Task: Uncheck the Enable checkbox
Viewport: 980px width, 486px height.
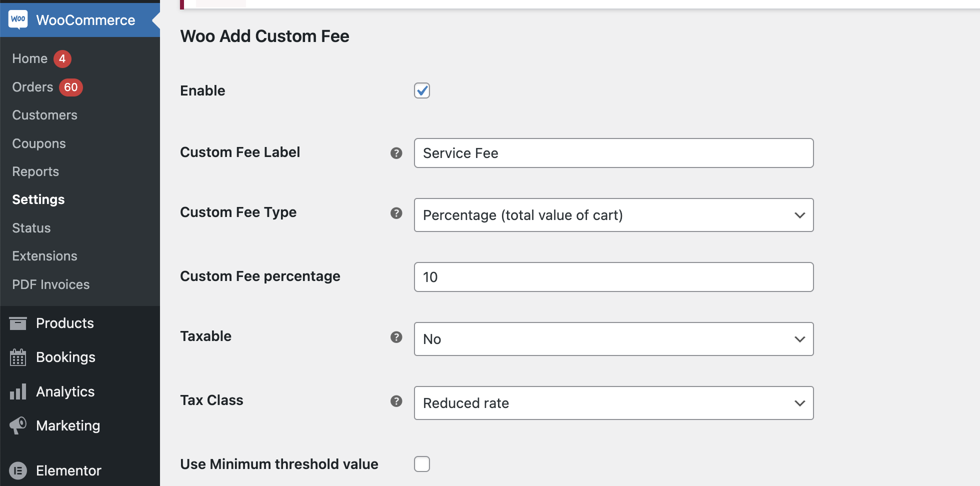Action: tap(422, 90)
